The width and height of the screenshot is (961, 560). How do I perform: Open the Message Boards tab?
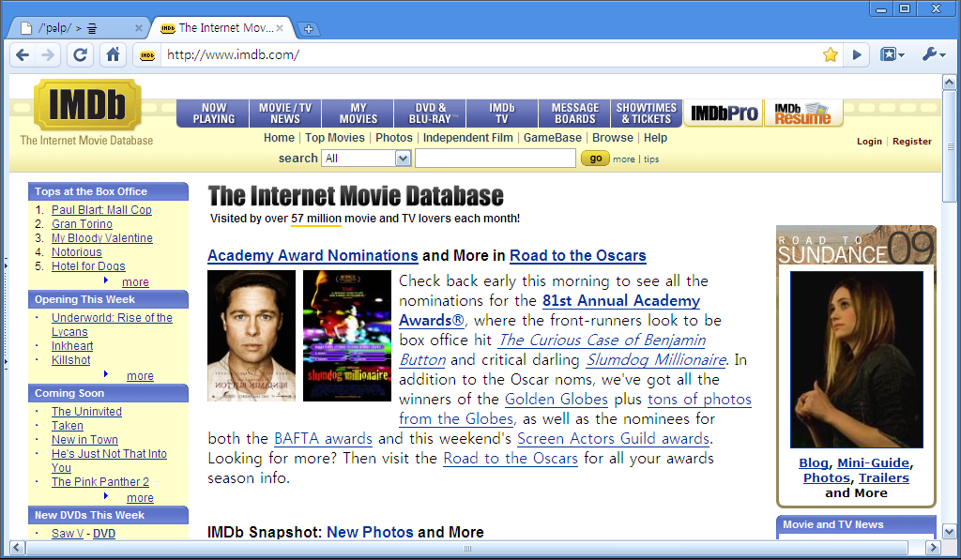point(575,114)
